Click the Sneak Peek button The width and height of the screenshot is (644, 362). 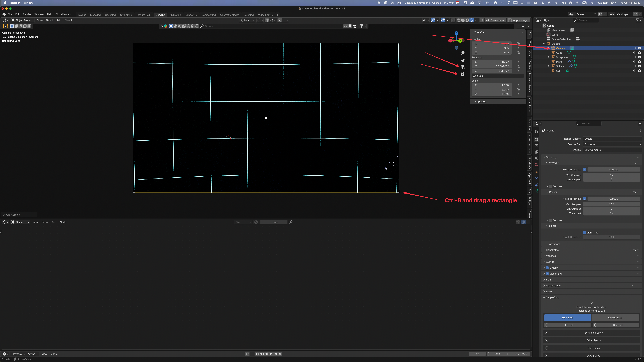click(x=495, y=20)
